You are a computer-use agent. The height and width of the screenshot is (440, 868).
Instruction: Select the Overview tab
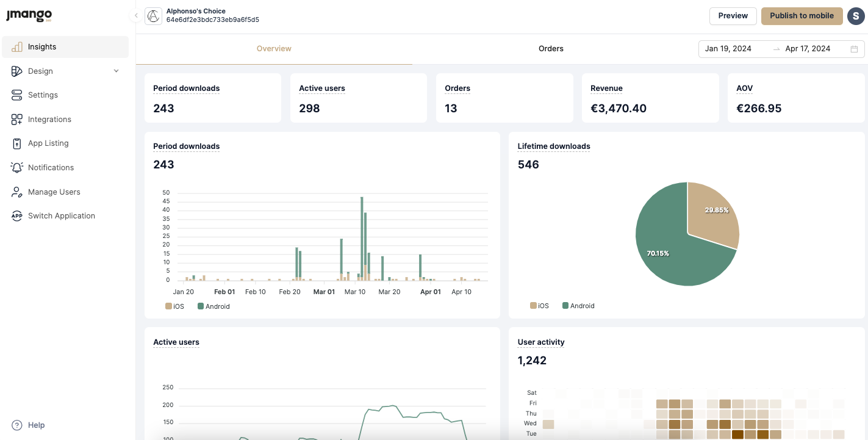coord(274,49)
